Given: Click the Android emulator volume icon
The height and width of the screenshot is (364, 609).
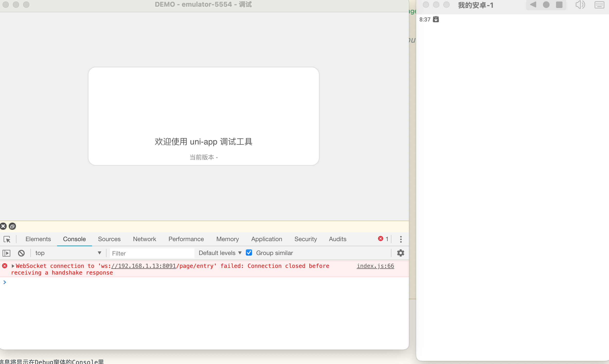Looking at the screenshot, I should pyautogui.click(x=580, y=4).
